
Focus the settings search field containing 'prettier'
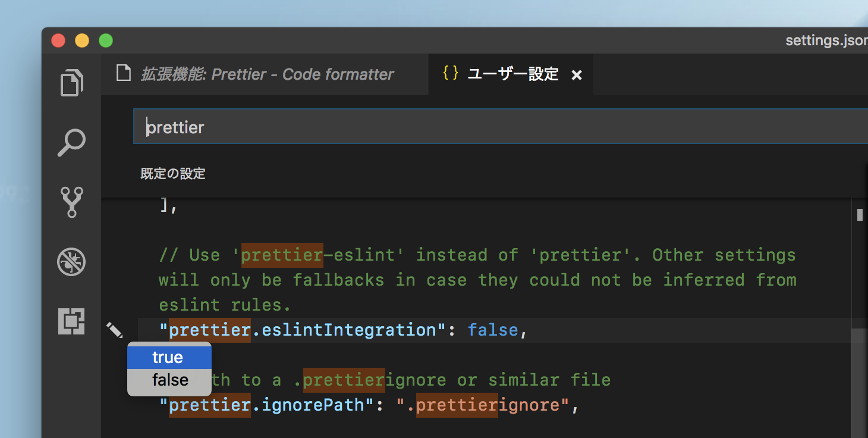click(x=501, y=127)
